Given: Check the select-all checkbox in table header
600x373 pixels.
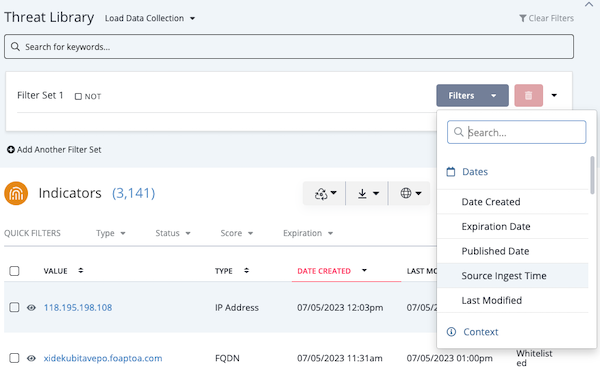Looking at the screenshot, I should (x=14, y=271).
